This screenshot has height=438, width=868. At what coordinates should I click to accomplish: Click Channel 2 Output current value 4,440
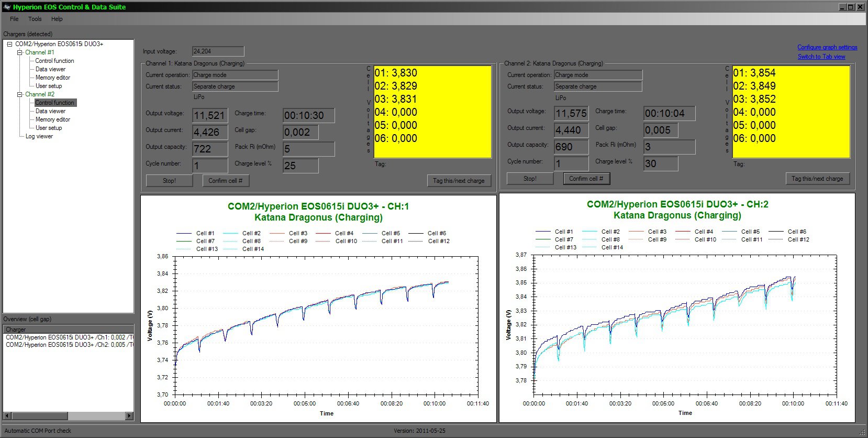572,130
